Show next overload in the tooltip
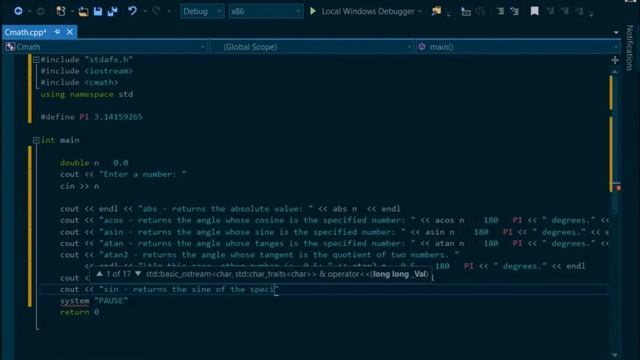This screenshot has width=640, height=360. (x=138, y=274)
